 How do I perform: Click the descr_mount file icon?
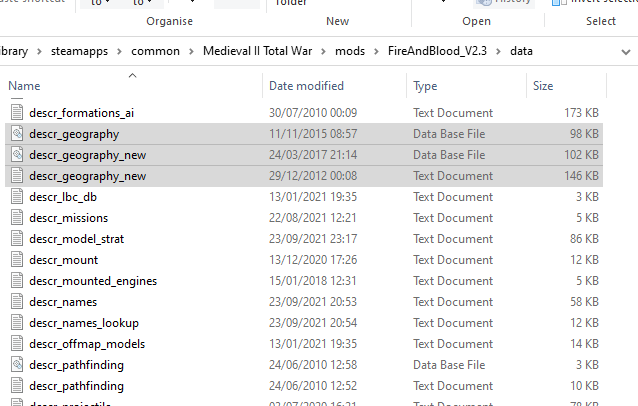pos(17,260)
